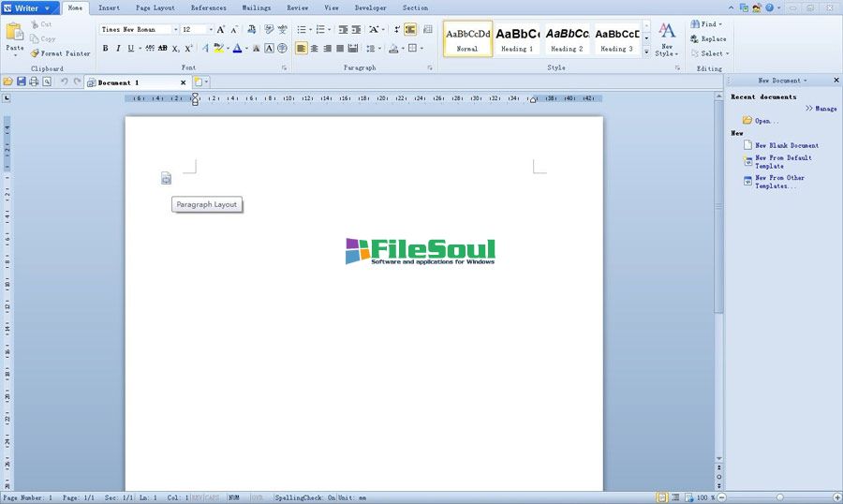
Task: Toggle Italic formatting
Action: (118, 48)
